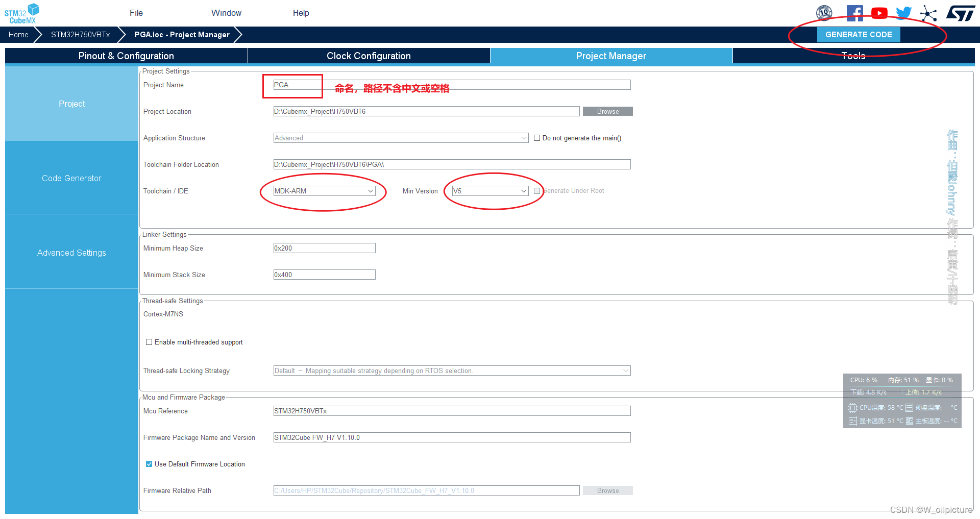Open the Application Structure dropdown
The width and height of the screenshot is (980, 519).
[401, 138]
